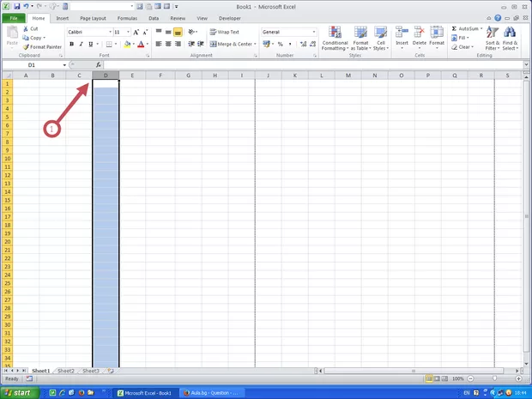This screenshot has height=399, width=532.
Task: Click the Cut command
Action: click(x=31, y=29)
